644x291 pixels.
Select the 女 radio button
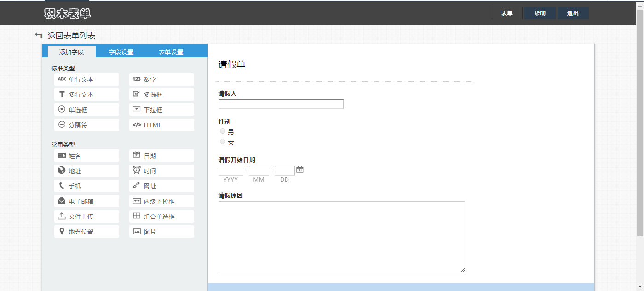(223, 142)
